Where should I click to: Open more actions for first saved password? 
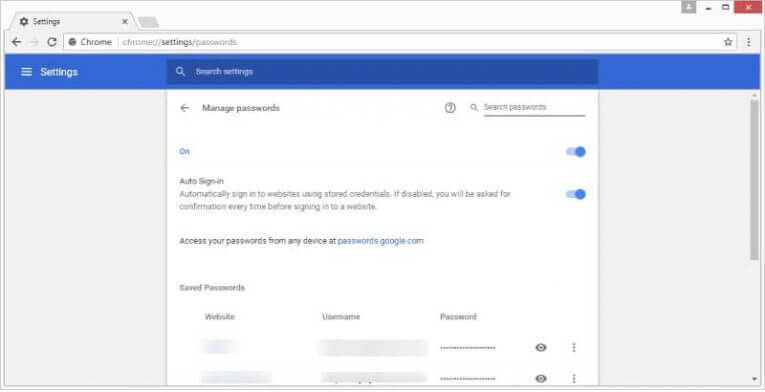coord(574,348)
